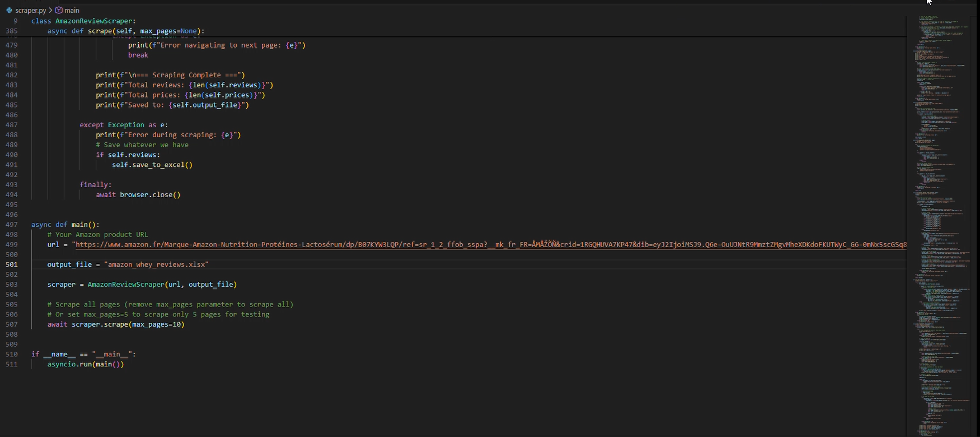Click the '# Scrape all pages' comment
The image size is (980, 437).
pyautogui.click(x=171, y=304)
